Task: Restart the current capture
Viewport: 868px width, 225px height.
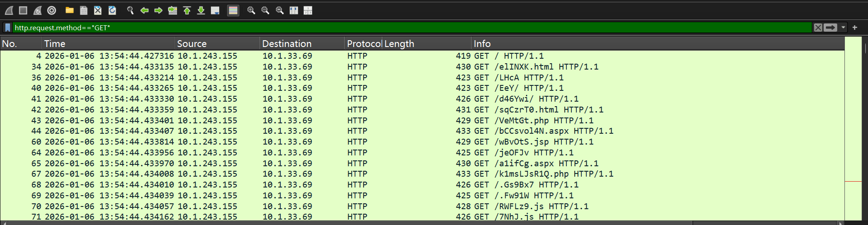Action: (38, 10)
